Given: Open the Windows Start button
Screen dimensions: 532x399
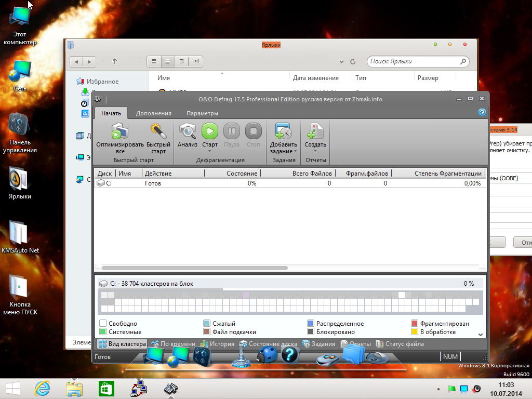Looking at the screenshot, I should (x=13, y=389).
